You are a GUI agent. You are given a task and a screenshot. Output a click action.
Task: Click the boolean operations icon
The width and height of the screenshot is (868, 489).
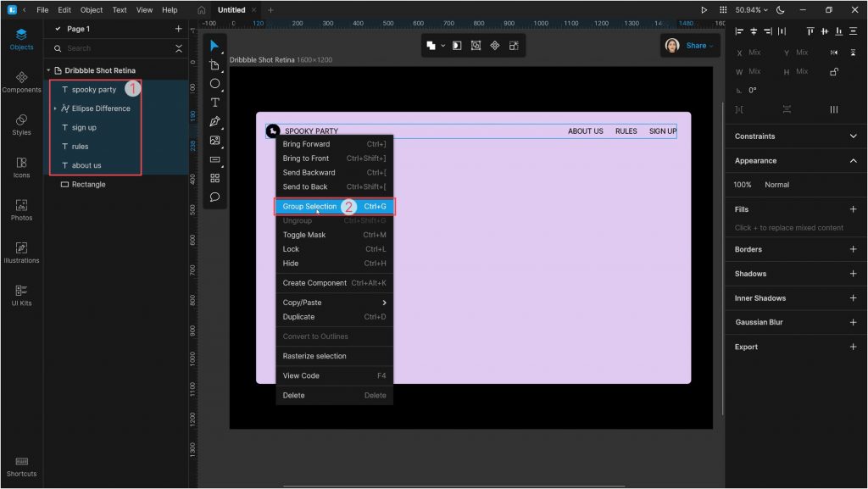[x=431, y=46]
